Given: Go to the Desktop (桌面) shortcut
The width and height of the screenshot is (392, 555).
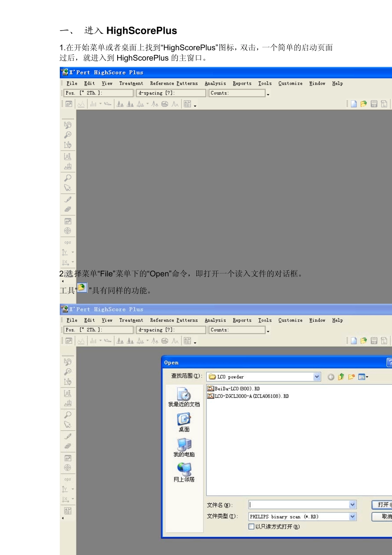Looking at the screenshot, I should point(184,423).
